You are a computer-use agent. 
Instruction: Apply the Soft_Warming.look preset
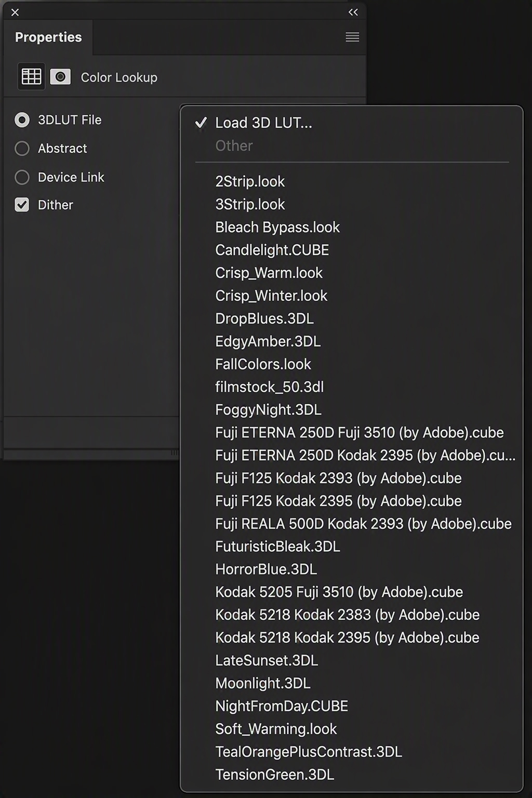point(352,729)
